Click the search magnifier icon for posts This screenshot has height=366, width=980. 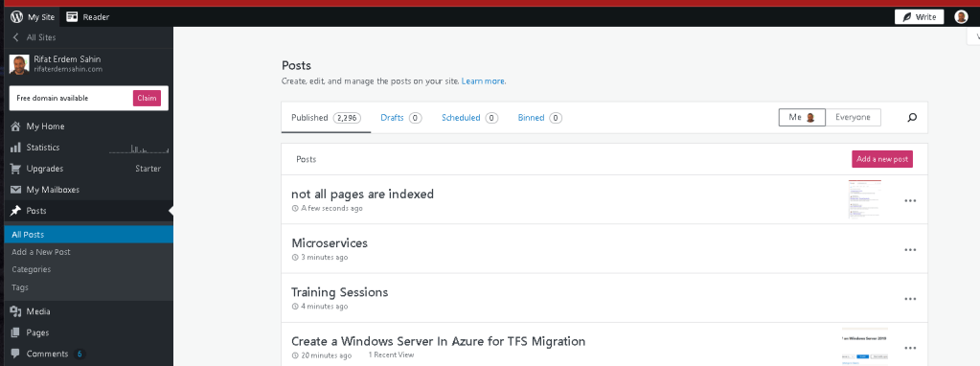[x=912, y=118]
